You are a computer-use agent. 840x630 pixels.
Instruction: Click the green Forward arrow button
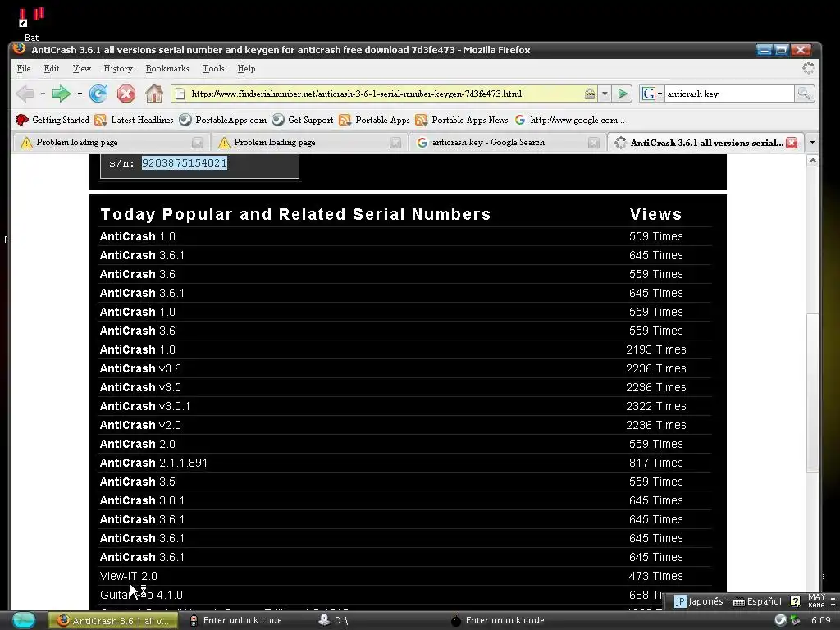tap(61, 94)
